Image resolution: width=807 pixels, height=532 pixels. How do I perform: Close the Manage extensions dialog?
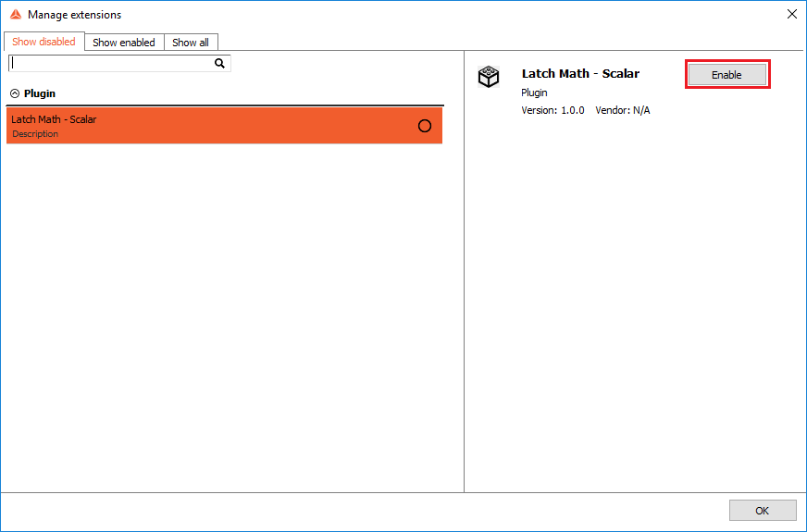(792, 15)
